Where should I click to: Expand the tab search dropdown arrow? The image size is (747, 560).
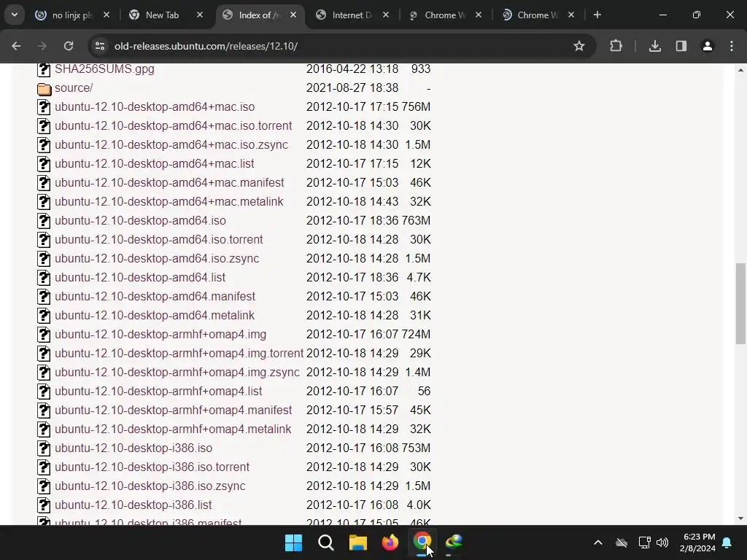[15, 15]
